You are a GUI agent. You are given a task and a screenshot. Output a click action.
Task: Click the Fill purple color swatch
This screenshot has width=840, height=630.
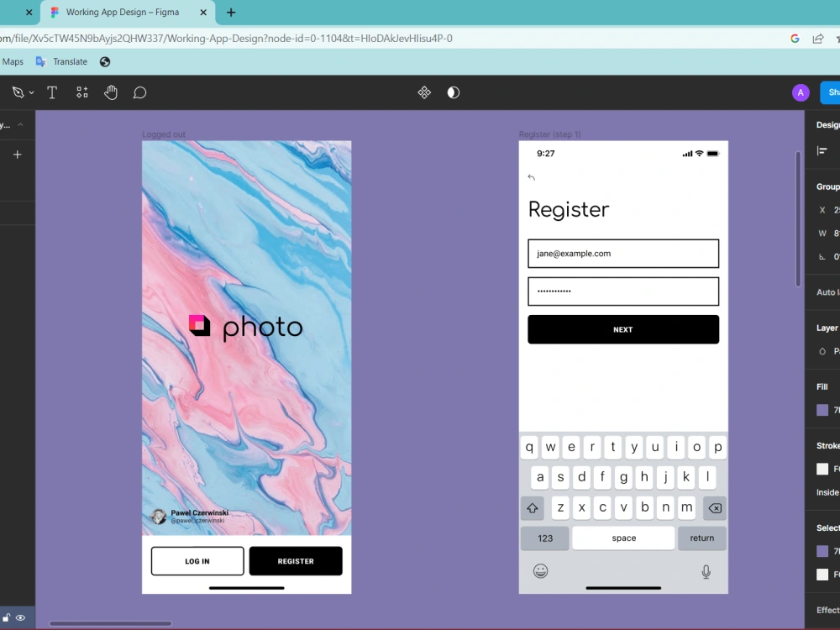pos(822,411)
